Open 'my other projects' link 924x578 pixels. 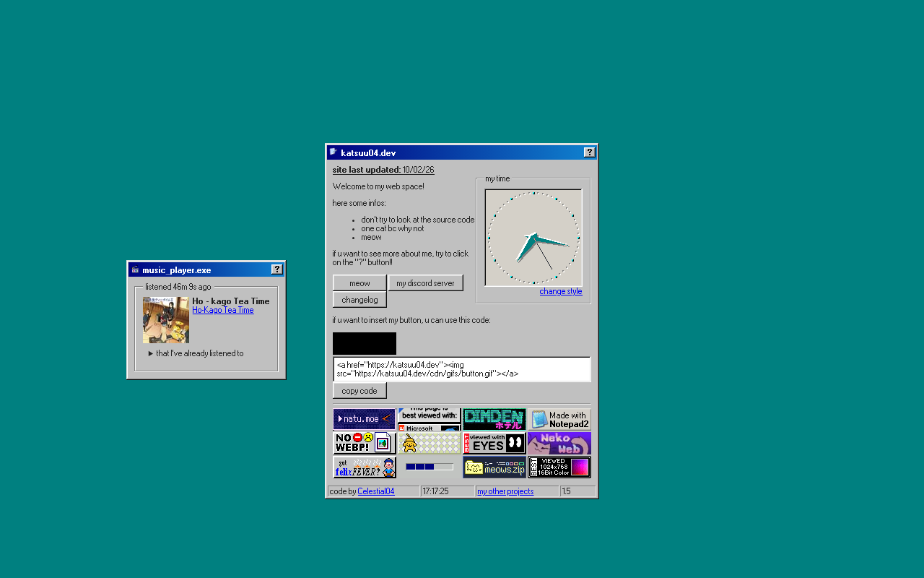pyautogui.click(x=505, y=491)
